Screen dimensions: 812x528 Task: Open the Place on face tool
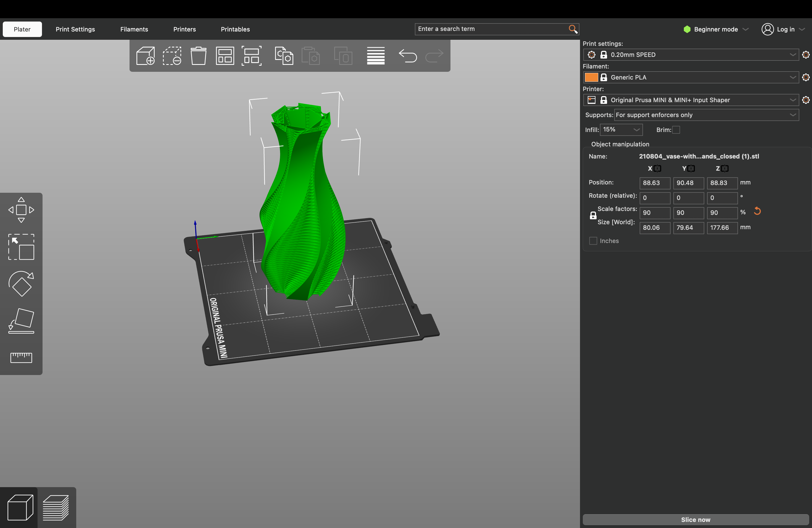click(21, 321)
